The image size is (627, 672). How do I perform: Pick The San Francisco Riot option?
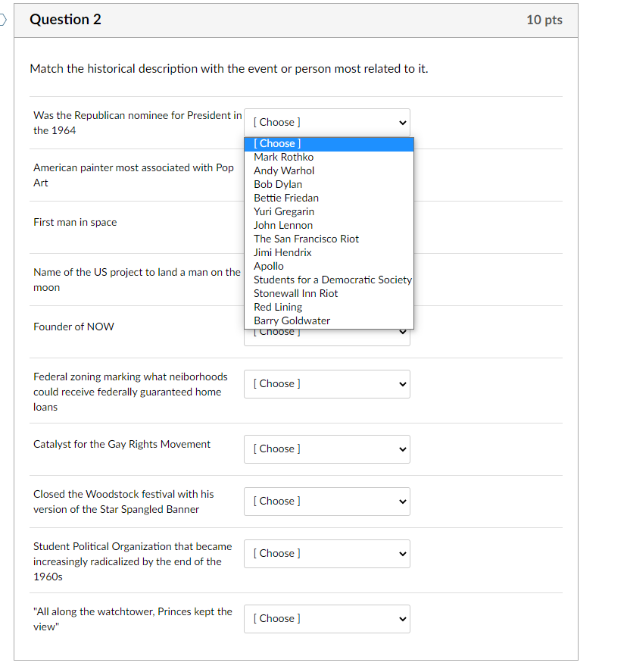point(329,239)
